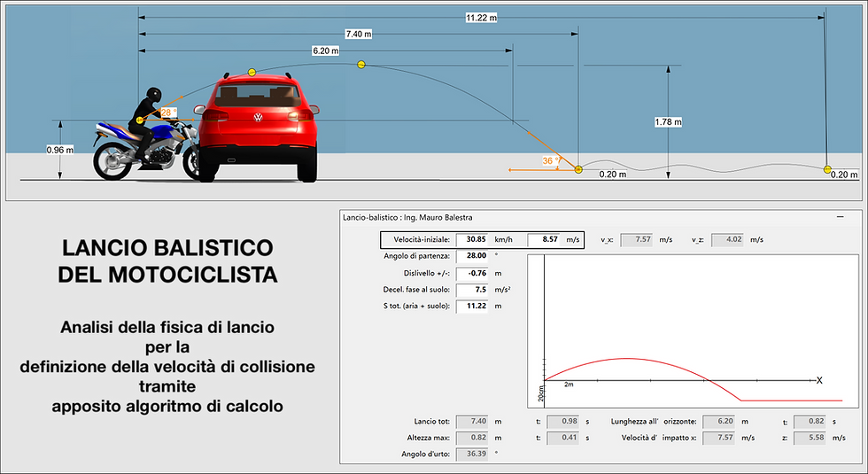Click the Angolo d'urto result field
Viewport: 868px width, 474px height.
pyautogui.click(x=472, y=454)
